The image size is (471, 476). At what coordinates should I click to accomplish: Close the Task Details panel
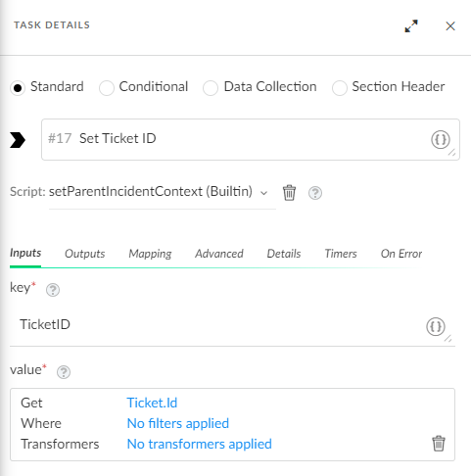[x=450, y=26]
